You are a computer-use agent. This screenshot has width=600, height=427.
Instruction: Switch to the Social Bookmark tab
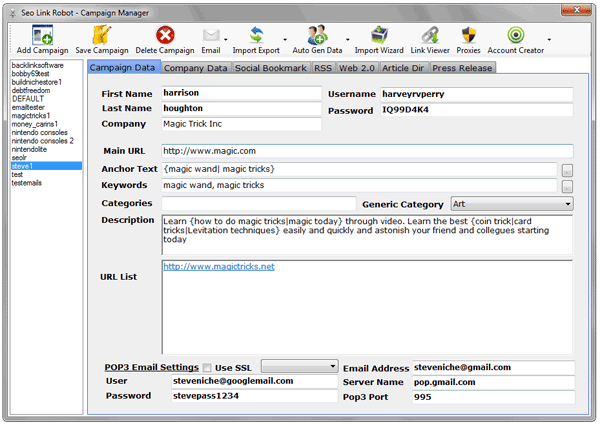coord(271,68)
